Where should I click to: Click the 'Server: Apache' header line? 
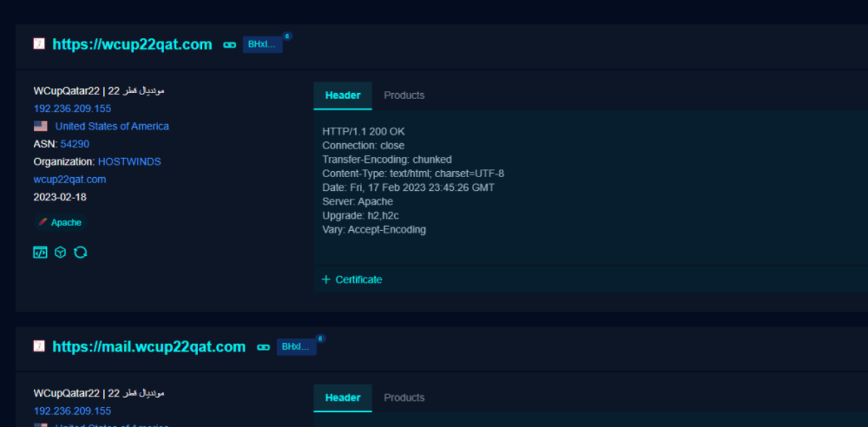coord(358,202)
